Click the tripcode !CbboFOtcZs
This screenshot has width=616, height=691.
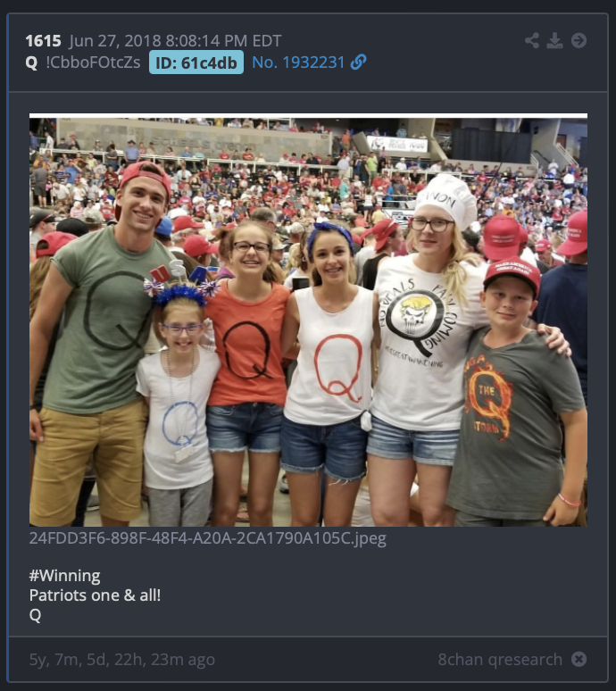point(93,62)
